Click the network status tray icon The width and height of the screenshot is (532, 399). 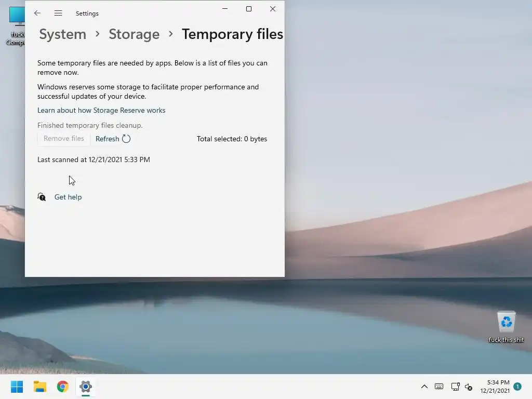(455, 387)
